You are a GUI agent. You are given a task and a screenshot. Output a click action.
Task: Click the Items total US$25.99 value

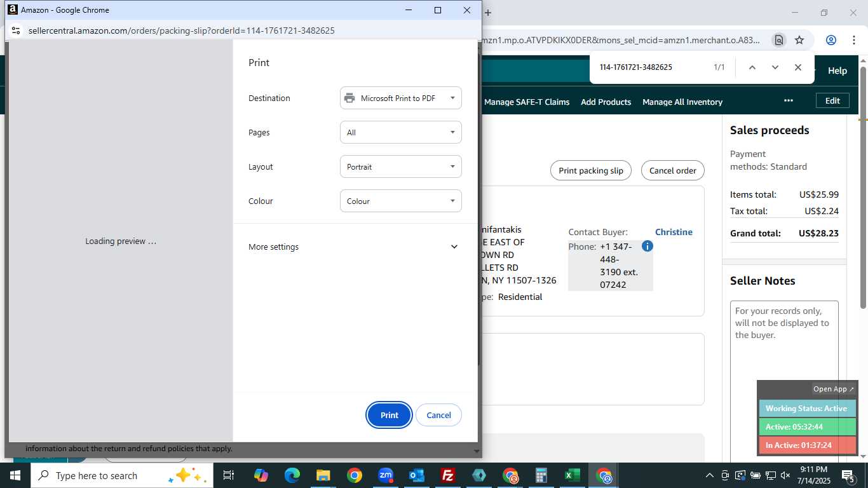pos(819,195)
